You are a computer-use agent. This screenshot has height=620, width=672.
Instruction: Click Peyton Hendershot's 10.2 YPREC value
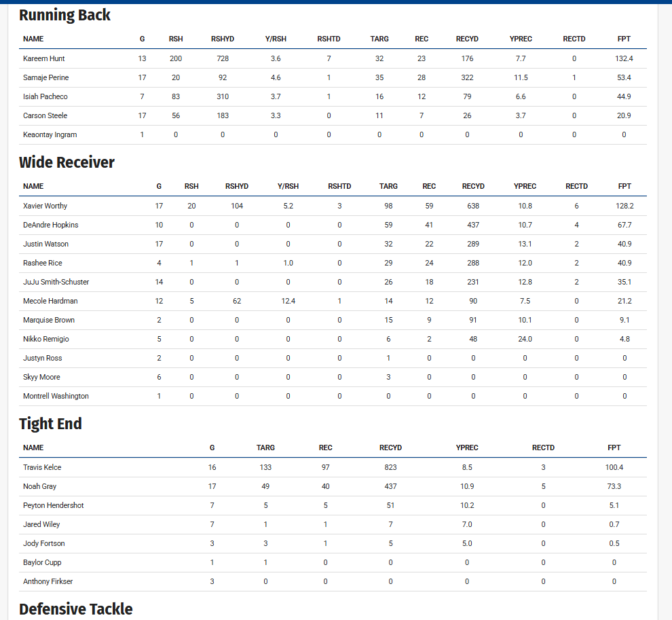[x=467, y=505]
